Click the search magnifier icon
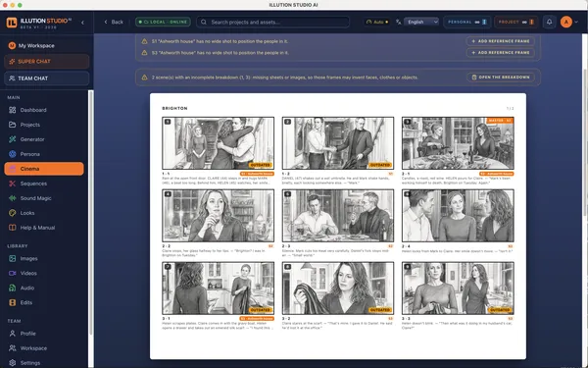 click(x=204, y=23)
